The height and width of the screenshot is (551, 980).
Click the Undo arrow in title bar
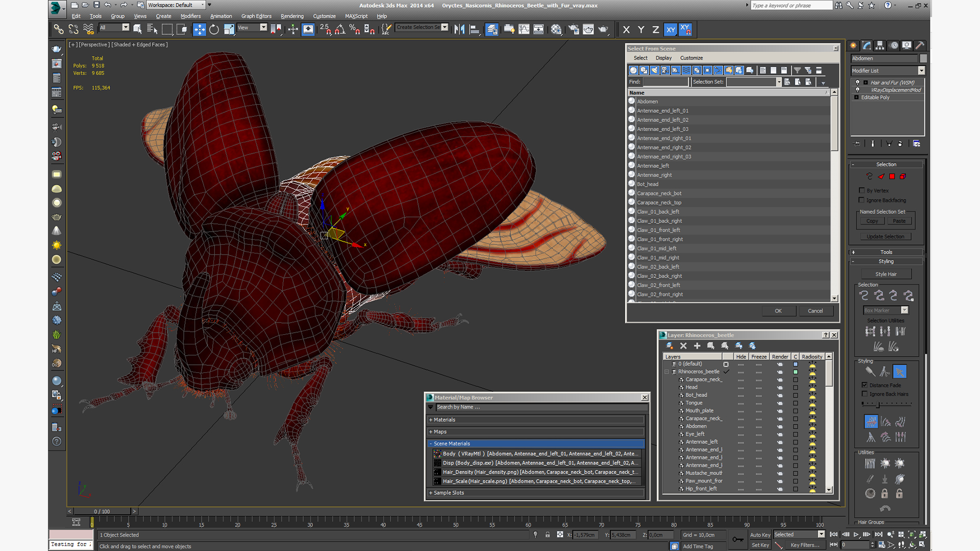click(x=108, y=5)
